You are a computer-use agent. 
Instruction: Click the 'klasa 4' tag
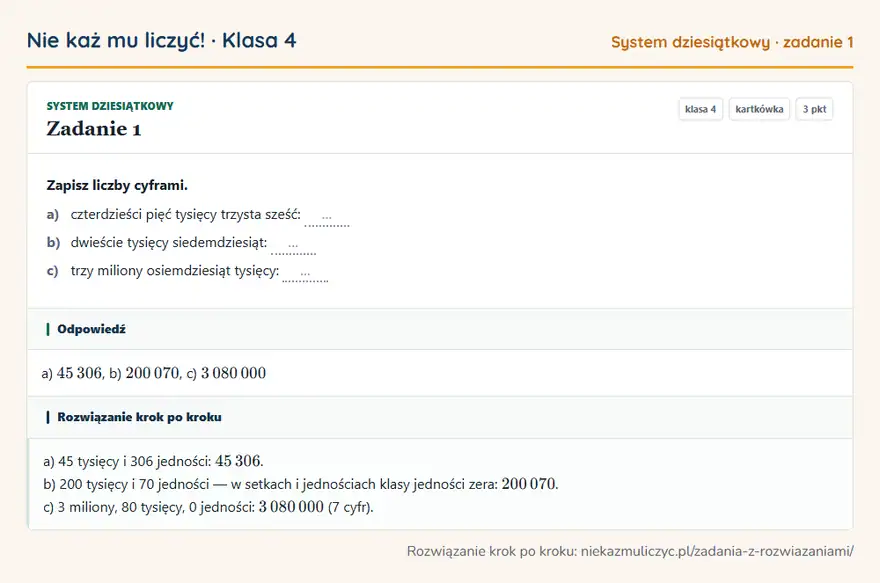pos(700,109)
